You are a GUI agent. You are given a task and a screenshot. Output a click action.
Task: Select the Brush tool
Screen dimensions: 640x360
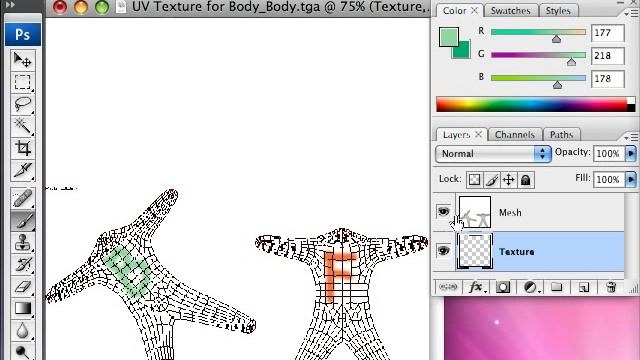pyautogui.click(x=22, y=221)
